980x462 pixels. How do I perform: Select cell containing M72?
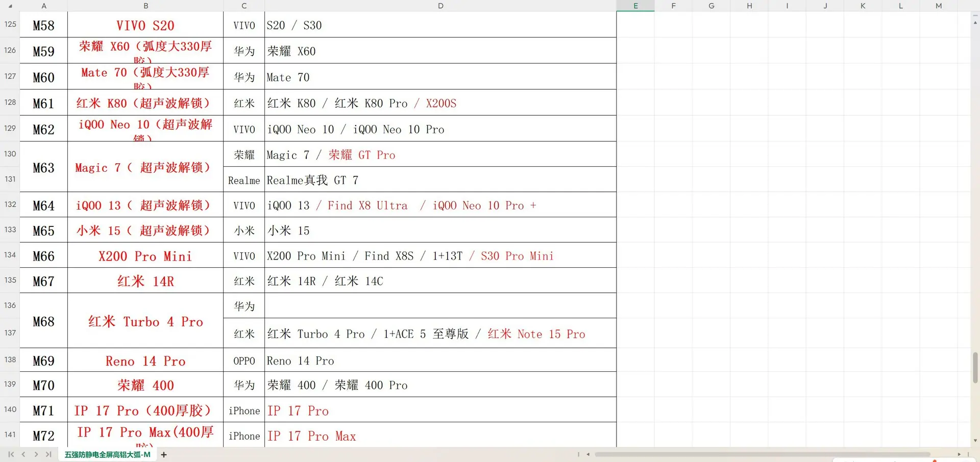pos(44,435)
